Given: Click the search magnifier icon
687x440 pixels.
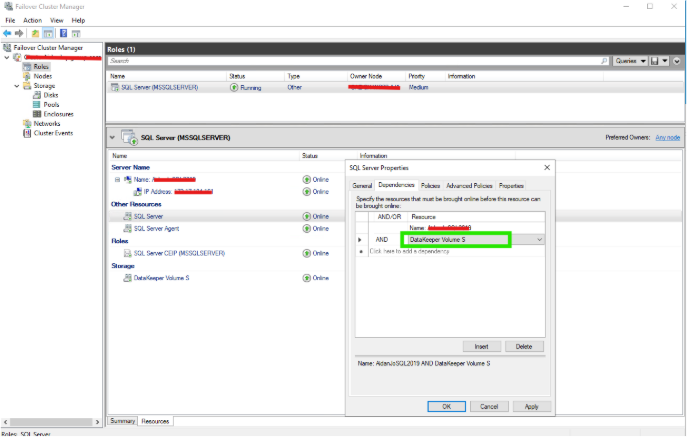Looking at the screenshot, I should pos(605,61).
